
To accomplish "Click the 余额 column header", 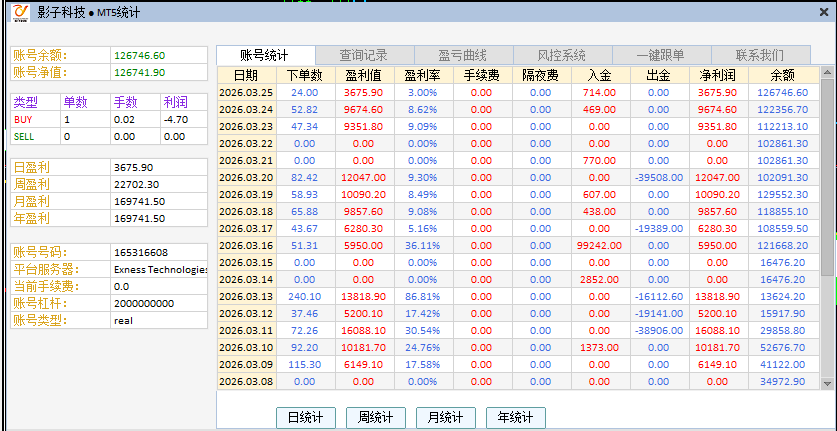I will (x=783, y=75).
